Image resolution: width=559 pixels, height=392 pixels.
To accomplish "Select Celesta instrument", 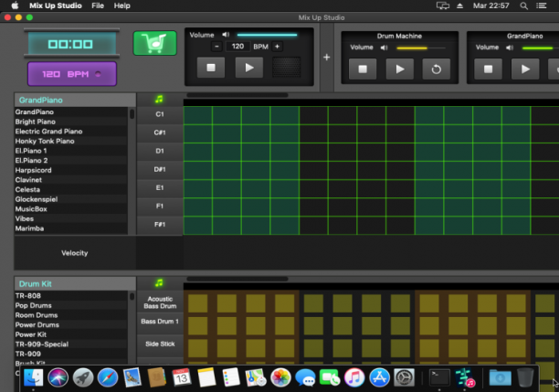I will click(70, 189).
